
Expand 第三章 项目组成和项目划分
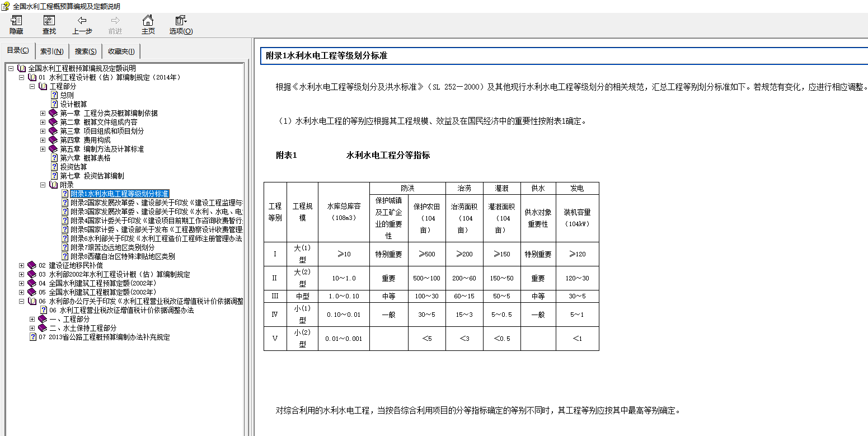click(x=43, y=131)
